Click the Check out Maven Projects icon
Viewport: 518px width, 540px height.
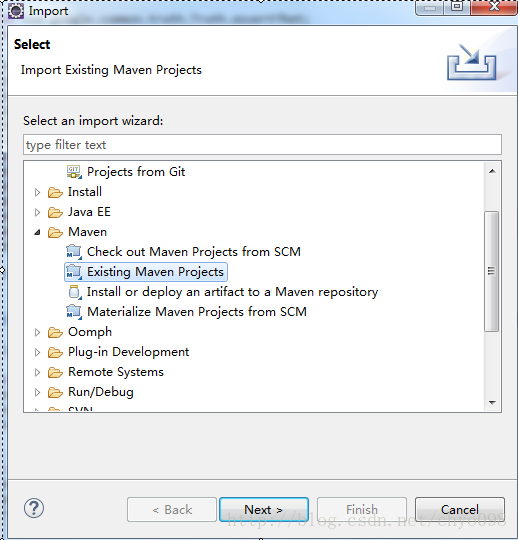click(74, 252)
